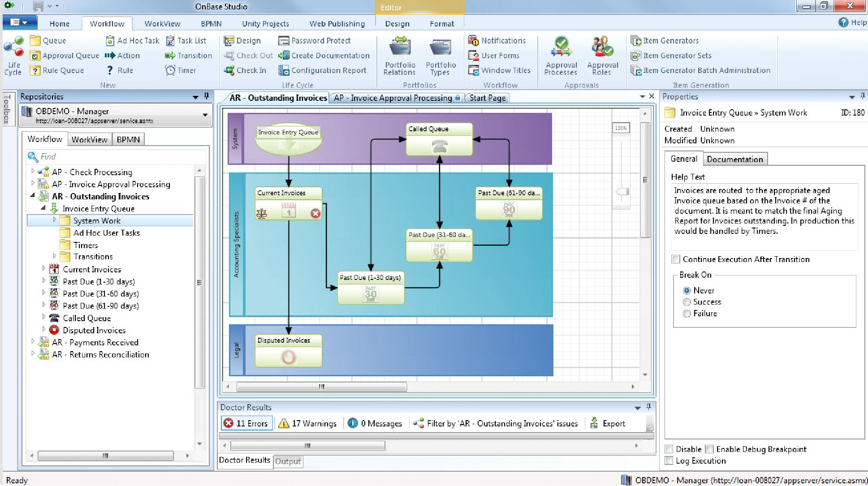This screenshot has width=868, height=486.
Task: Open User Forms
Action: coord(494,56)
